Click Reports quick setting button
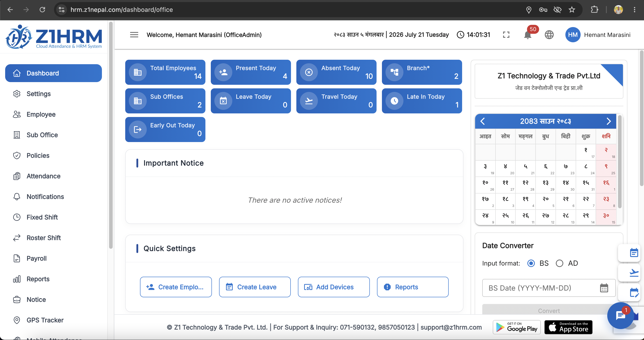The width and height of the screenshot is (644, 340). 413,287
